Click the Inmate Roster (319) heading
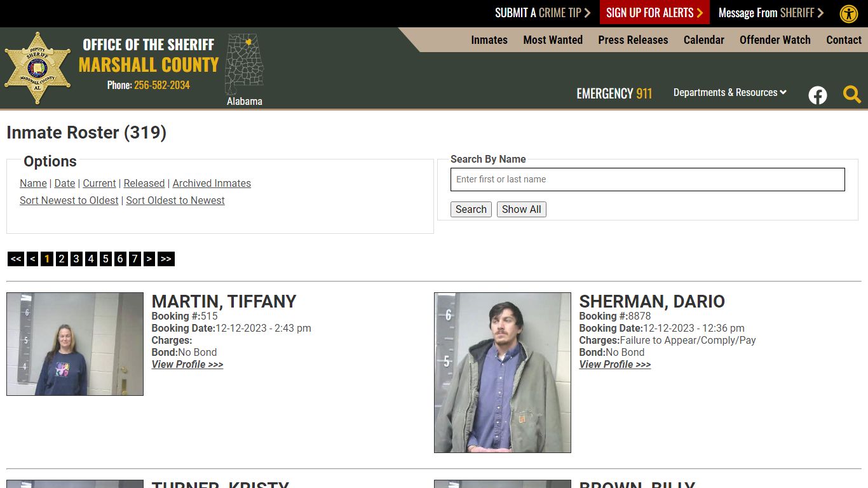The image size is (868, 488). [86, 132]
